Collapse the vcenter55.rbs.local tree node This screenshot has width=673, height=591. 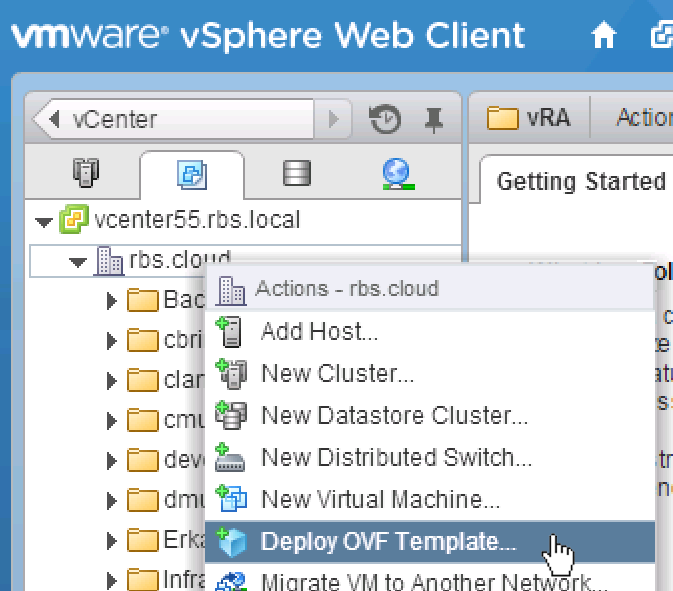(x=44, y=222)
